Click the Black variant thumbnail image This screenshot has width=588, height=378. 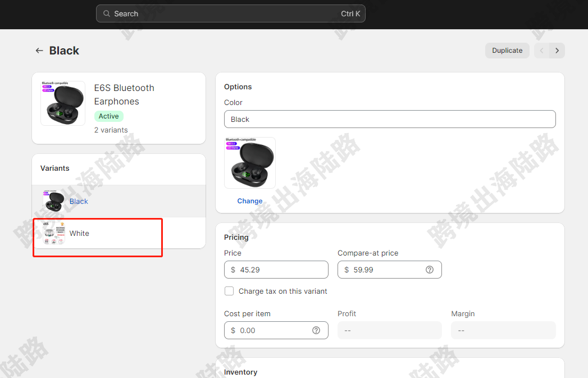54,201
